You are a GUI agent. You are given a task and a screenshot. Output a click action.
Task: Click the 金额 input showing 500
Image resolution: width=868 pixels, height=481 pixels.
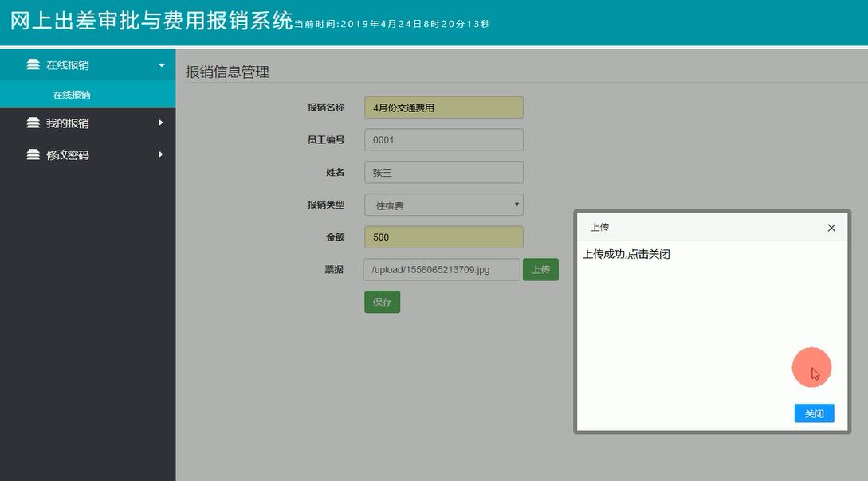pos(443,237)
